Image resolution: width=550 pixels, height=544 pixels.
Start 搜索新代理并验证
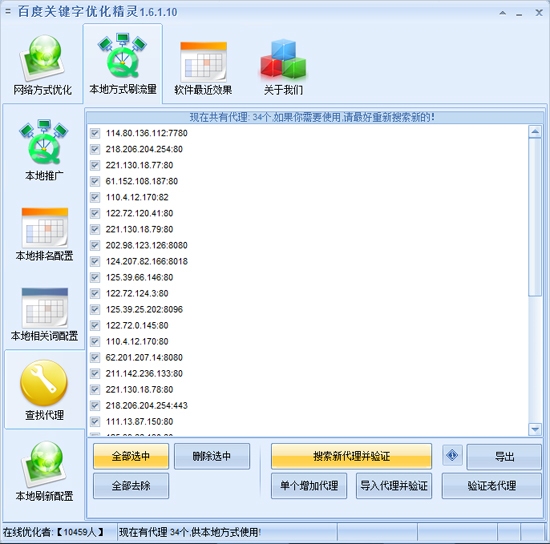351,456
